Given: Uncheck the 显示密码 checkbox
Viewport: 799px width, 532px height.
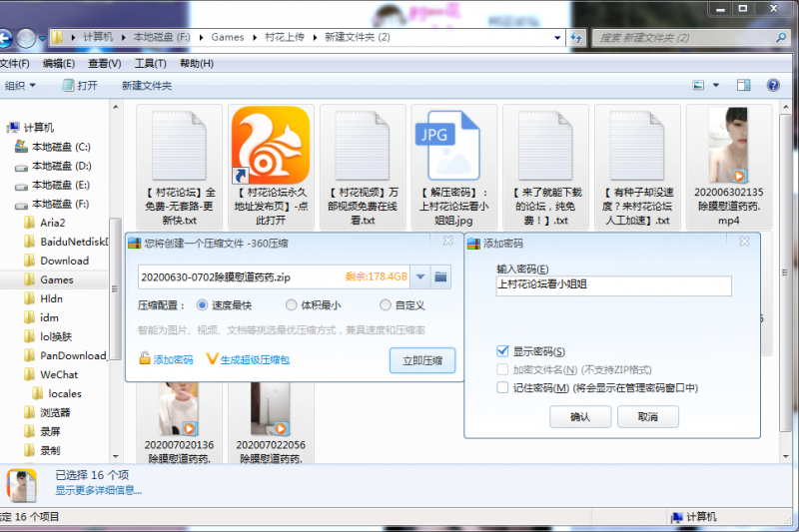Looking at the screenshot, I should pyautogui.click(x=502, y=351).
